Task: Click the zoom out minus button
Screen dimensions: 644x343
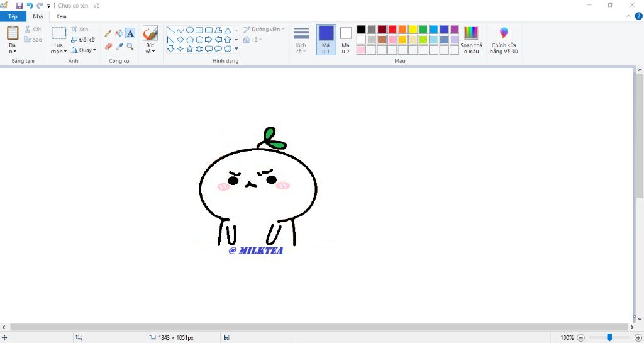Action: 580,338
